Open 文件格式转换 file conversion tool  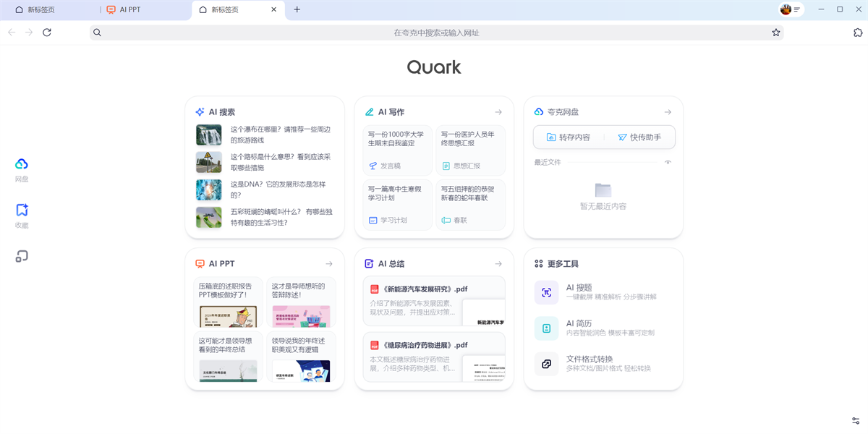coord(546,363)
